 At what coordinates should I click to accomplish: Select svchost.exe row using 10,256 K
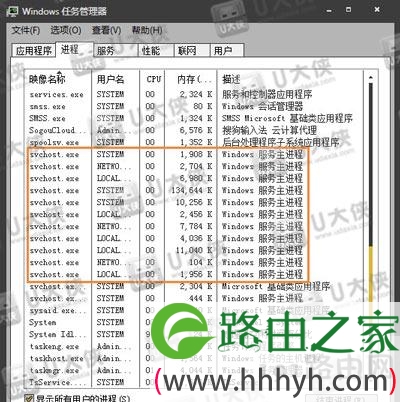click(193, 202)
